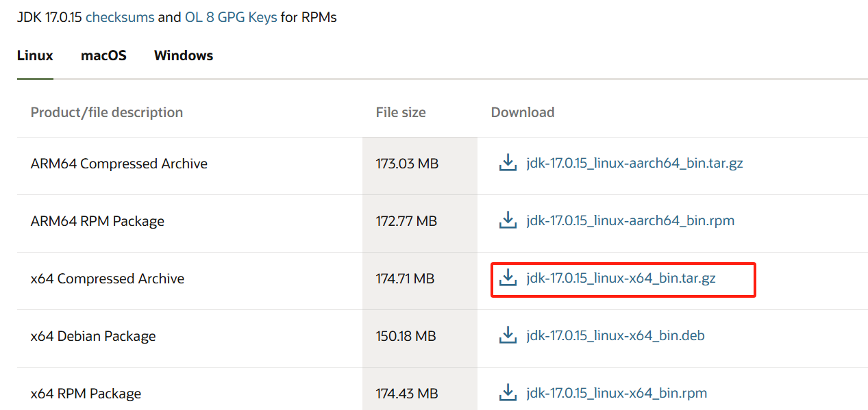Viewport: 868px width, 410px height.
Task: Select the x64 RPM Package description
Action: [x=86, y=394]
